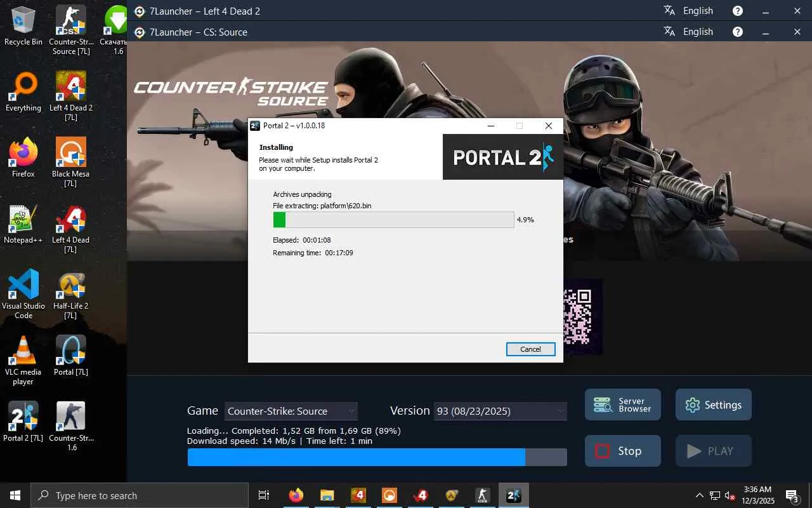Click the "File extracting: platform\620.bin" text
The width and height of the screenshot is (812, 508).
tap(322, 206)
